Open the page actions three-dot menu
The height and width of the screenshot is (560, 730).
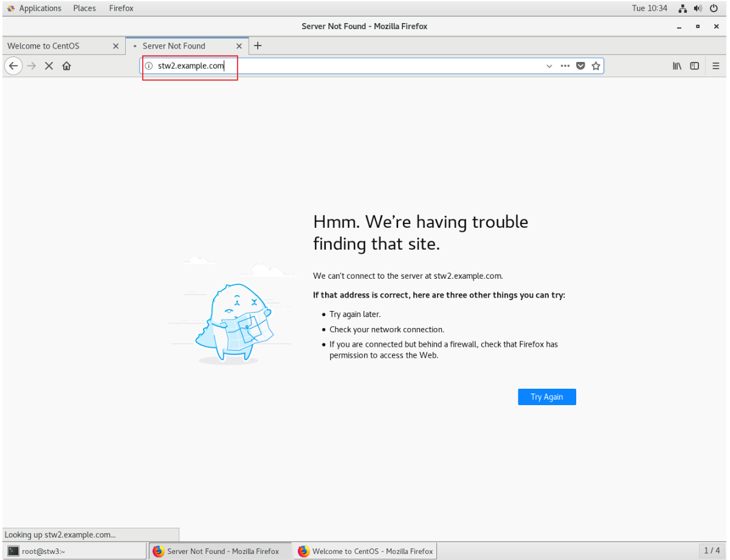tap(565, 66)
